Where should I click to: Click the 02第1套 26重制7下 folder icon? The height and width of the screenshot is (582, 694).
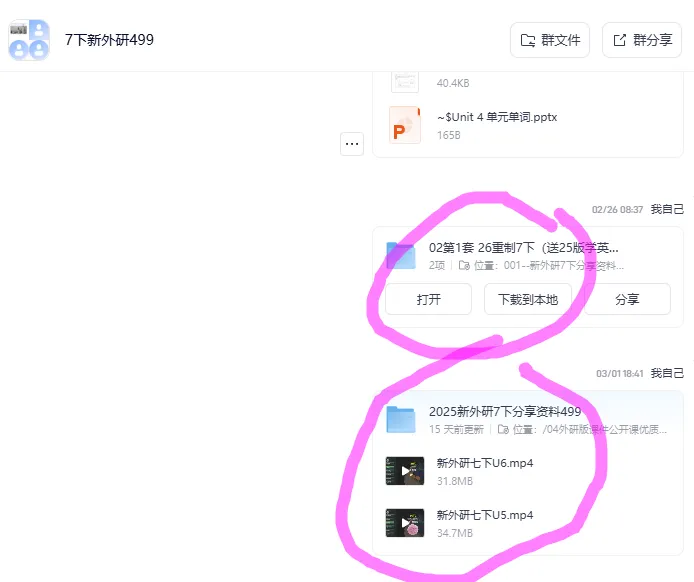[401, 255]
